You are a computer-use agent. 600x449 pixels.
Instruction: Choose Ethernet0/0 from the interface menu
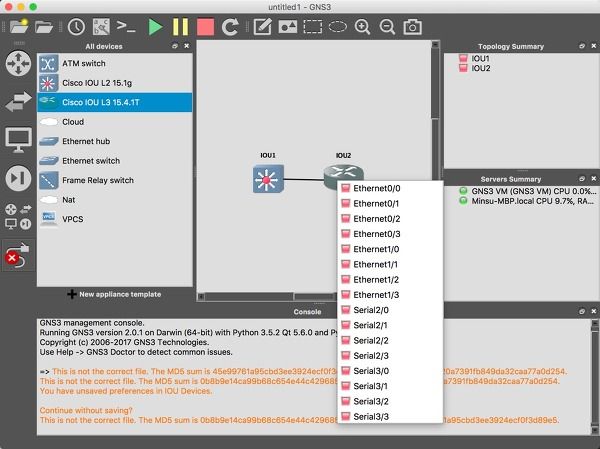(x=390, y=188)
